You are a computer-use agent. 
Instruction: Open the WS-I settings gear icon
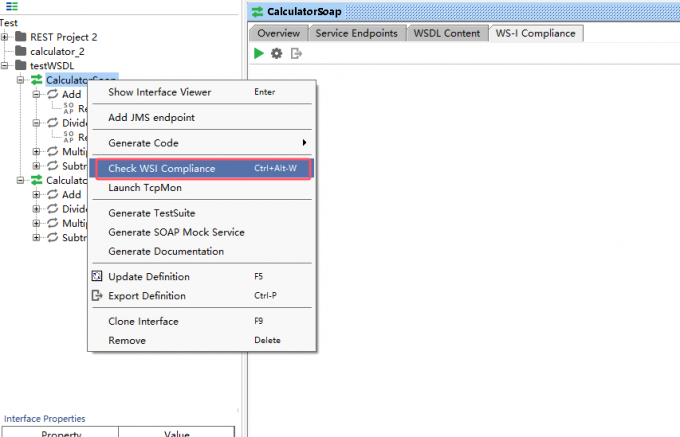(276, 53)
